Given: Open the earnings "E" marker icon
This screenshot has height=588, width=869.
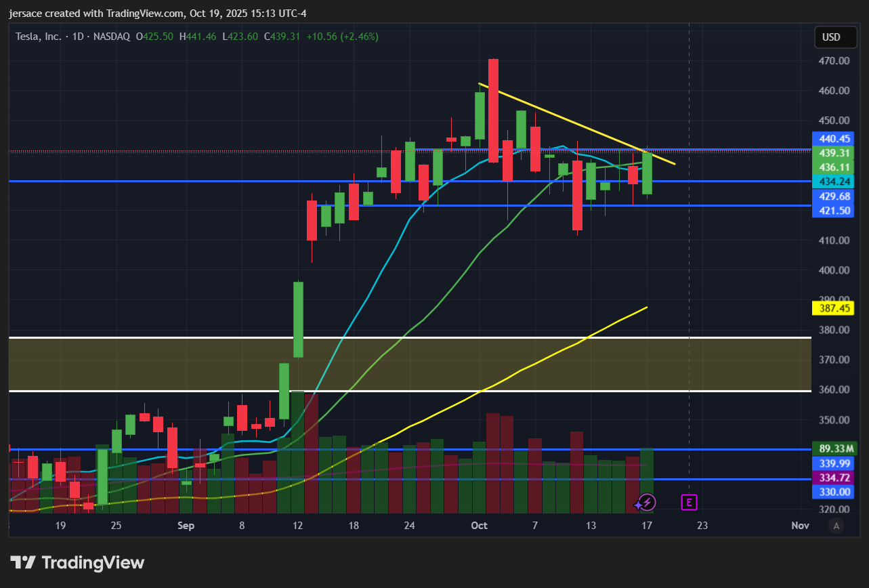Looking at the screenshot, I should [x=689, y=502].
